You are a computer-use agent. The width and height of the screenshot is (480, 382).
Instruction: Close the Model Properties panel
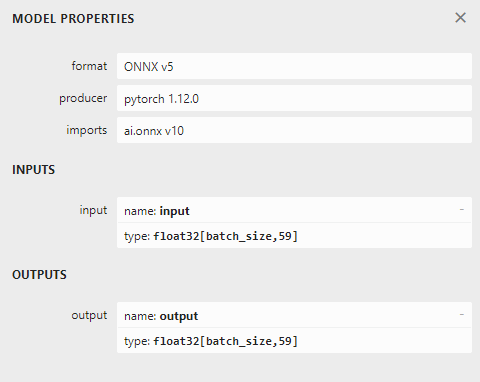(x=460, y=18)
